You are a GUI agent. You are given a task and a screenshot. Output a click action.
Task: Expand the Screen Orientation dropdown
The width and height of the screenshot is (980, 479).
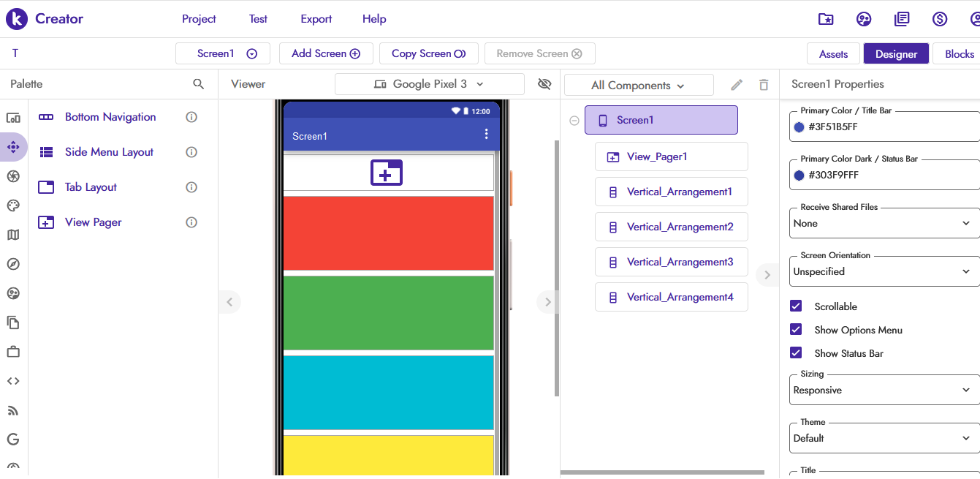(x=884, y=271)
